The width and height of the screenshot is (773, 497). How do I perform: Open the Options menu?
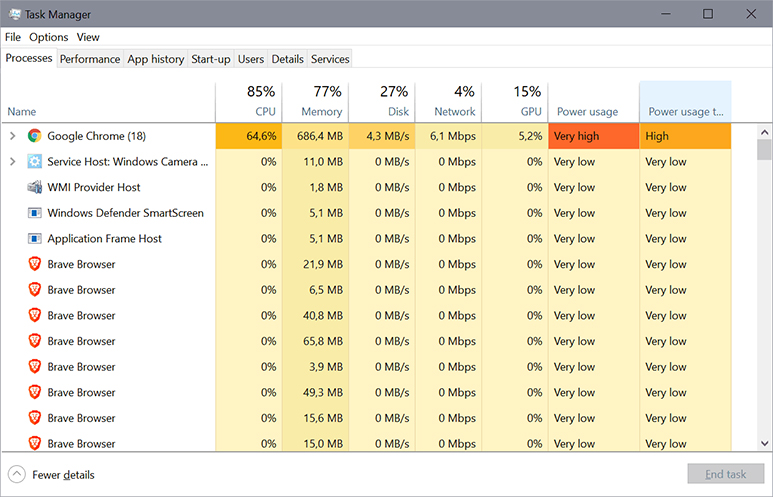48,37
